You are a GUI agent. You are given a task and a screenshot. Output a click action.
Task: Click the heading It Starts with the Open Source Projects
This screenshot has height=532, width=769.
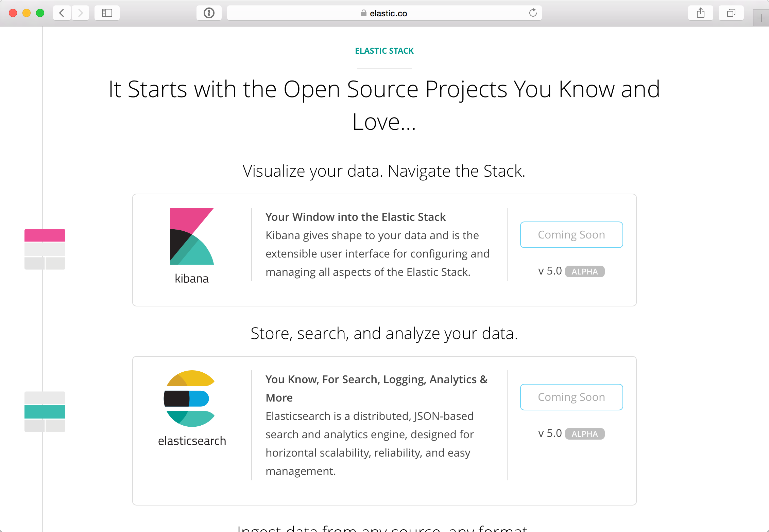click(384, 89)
